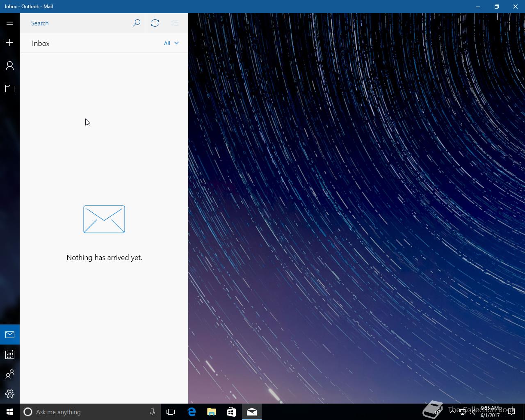
Task: Open the taskbar clock showing 6/1/2017
Action: point(490,412)
